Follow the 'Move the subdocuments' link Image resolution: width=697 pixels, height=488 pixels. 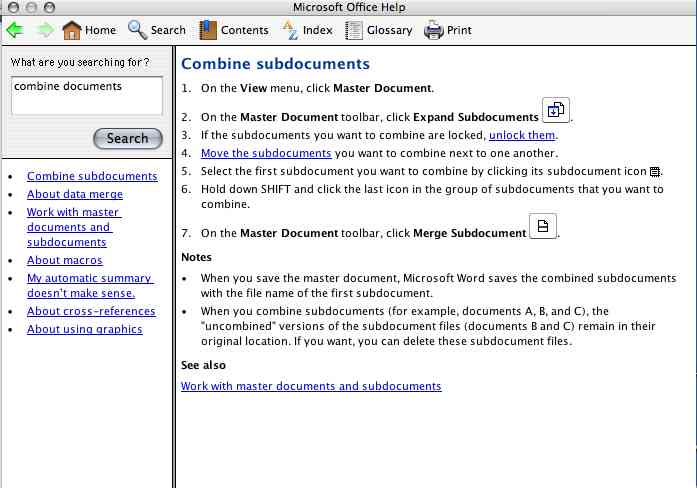pos(266,153)
